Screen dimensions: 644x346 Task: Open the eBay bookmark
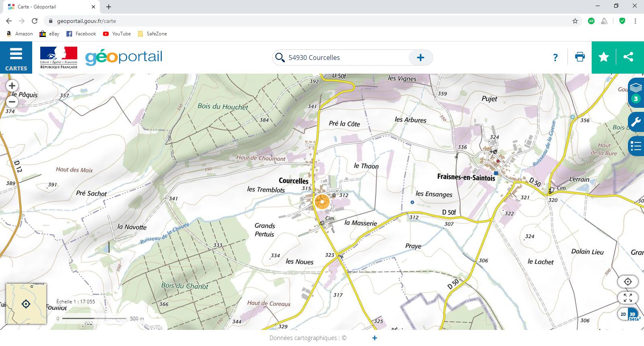(49, 34)
